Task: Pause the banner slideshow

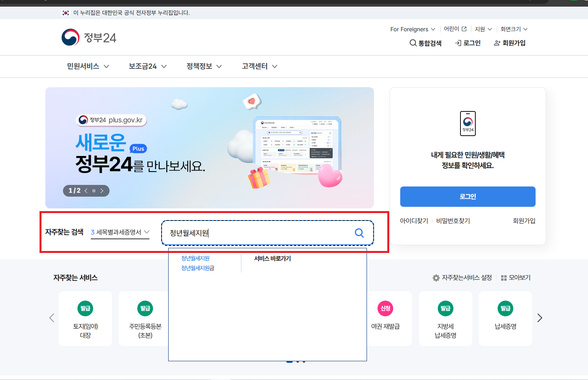Action: click(94, 191)
